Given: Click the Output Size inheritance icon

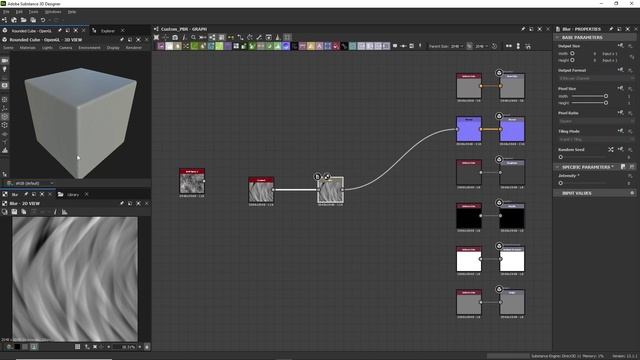Looking at the screenshot, I should pos(620,46).
